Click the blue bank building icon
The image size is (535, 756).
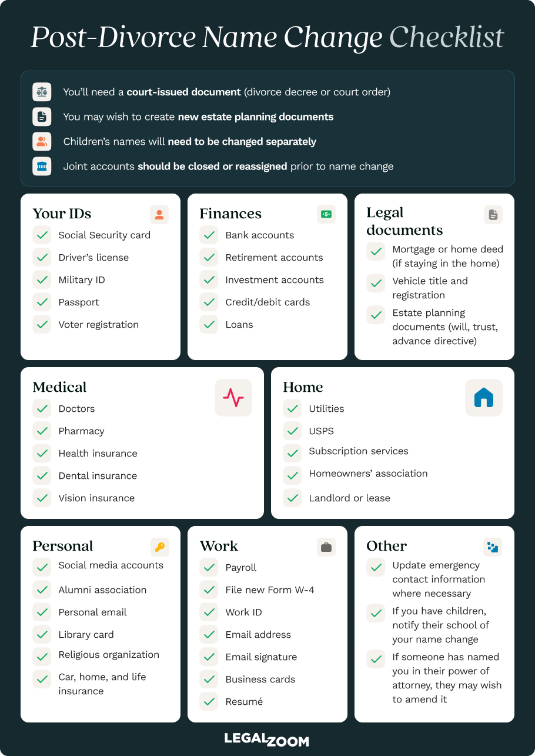pos(42,166)
